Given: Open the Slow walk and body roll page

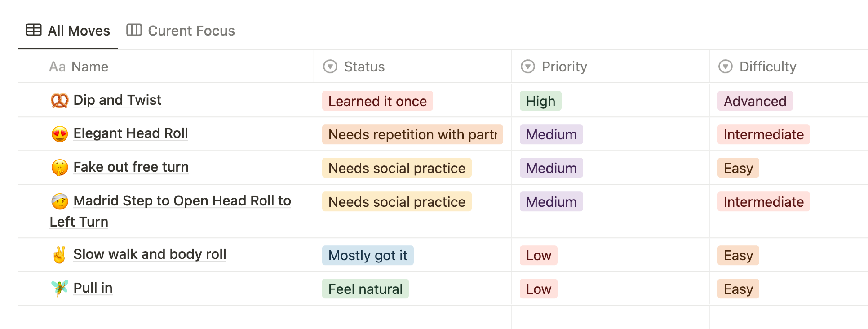Looking at the screenshot, I should pyautogui.click(x=150, y=254).
